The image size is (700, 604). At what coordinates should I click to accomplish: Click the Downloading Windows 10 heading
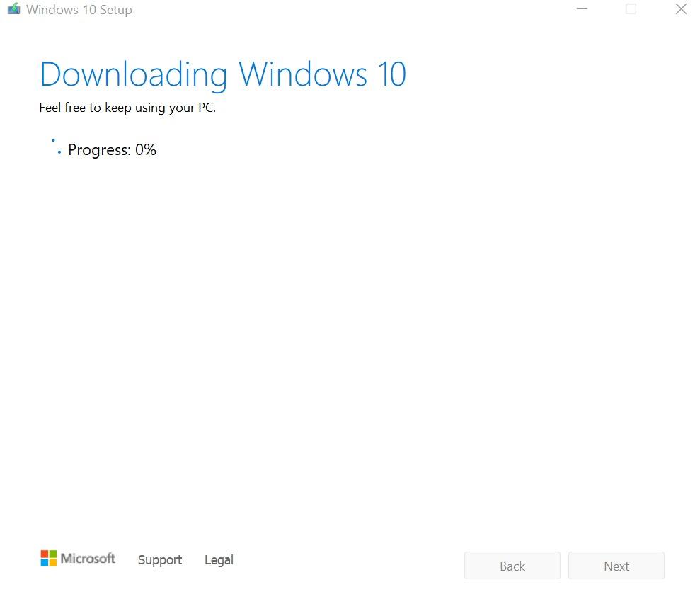(x=223, y=75)
